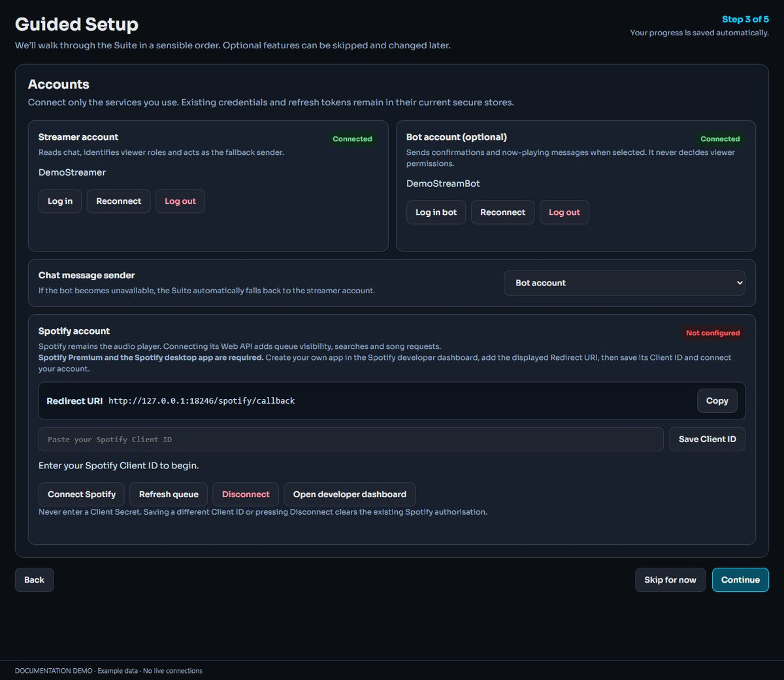Log out of the Streamer account

tap(180, 201)
